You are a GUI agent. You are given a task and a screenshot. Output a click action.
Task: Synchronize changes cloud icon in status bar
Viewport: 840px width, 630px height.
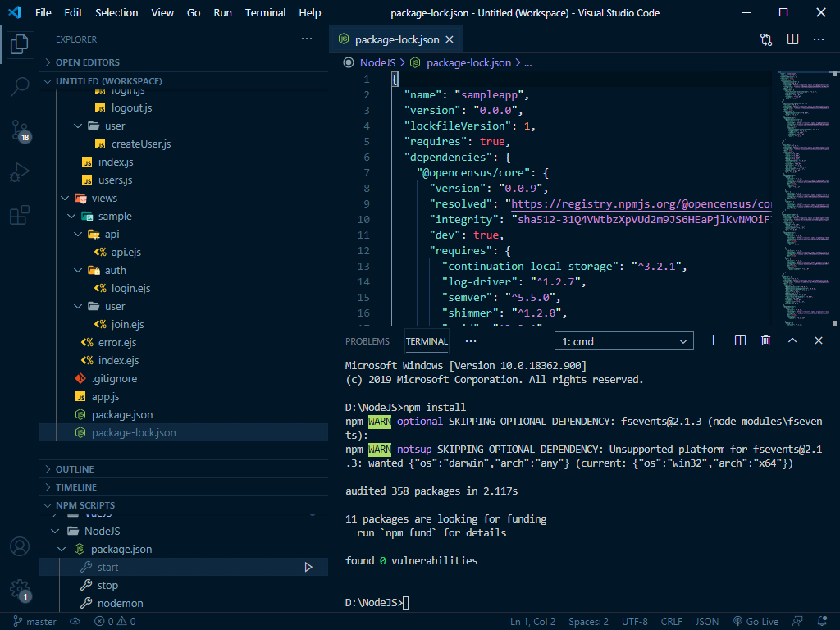[x=75, y=622]
